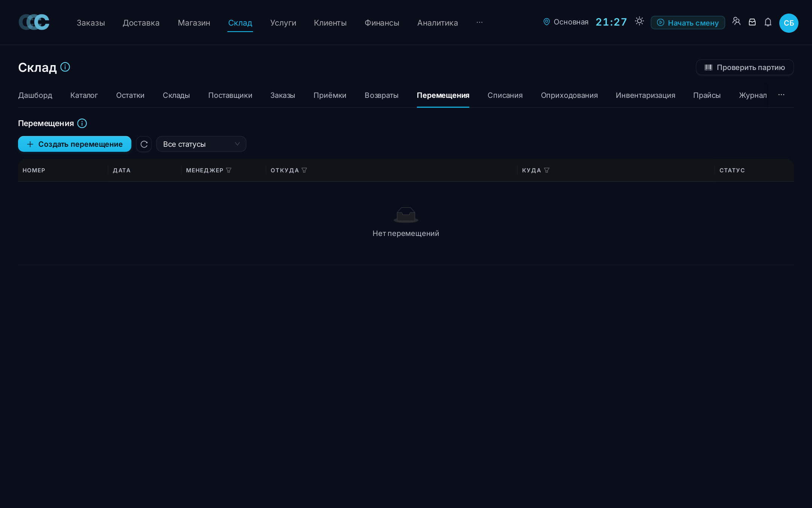Screen dimensions: 812x508
Task: Switch to the Приёмки tab
Action: point(330,95)
